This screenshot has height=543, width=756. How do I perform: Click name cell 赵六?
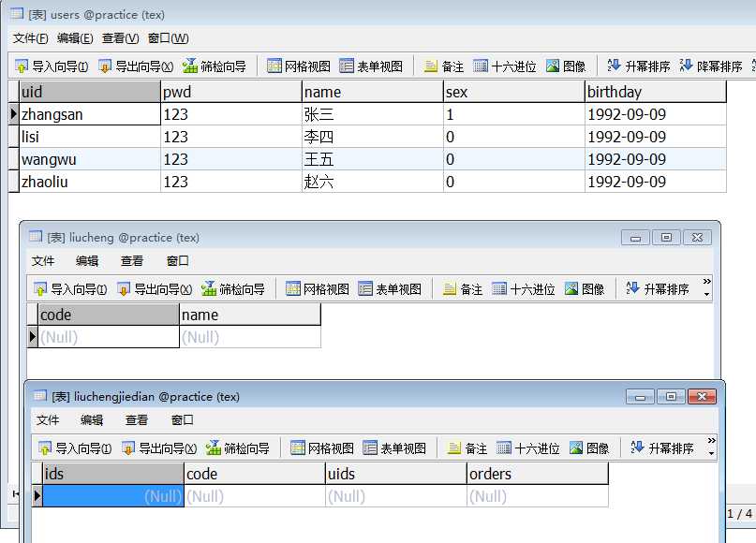(x=372, y=182)
